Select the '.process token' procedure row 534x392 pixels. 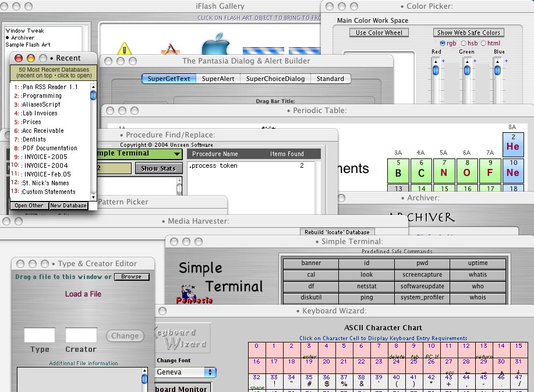tap(250, 165)
